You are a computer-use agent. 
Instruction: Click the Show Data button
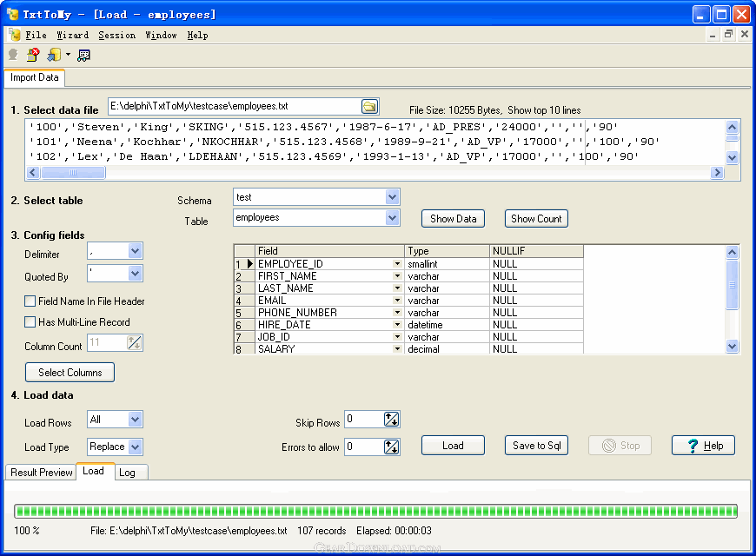(x=454, y=218)
